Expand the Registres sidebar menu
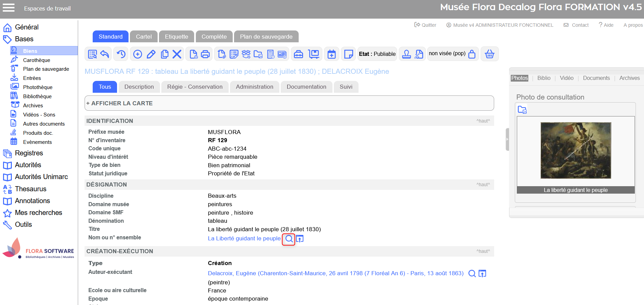 pos(29,153)
